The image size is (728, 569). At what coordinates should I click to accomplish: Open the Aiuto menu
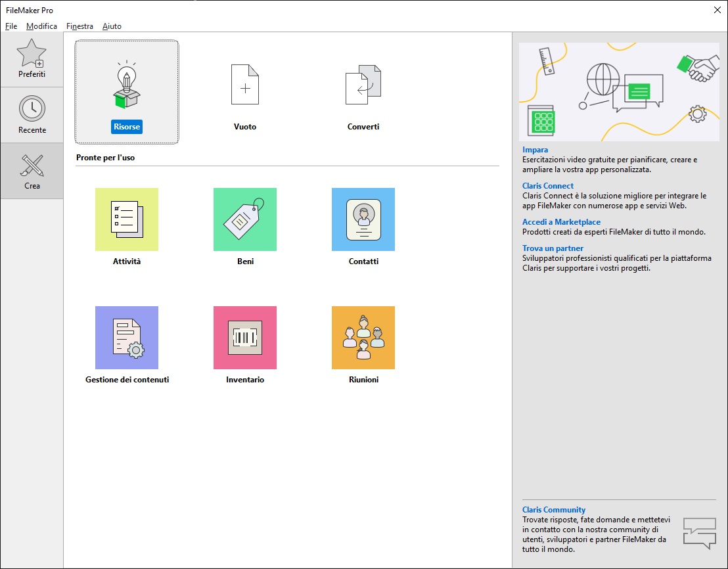tap(112, 26)
